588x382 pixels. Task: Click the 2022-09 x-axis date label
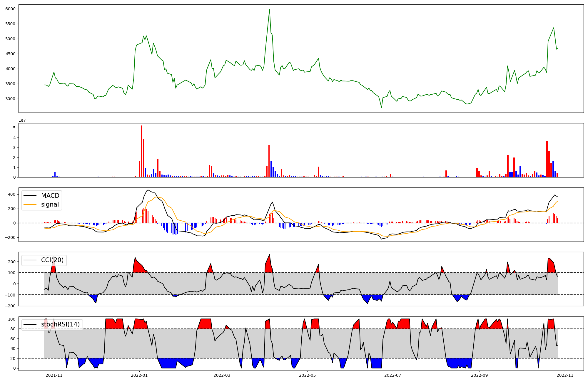(480, 375)
